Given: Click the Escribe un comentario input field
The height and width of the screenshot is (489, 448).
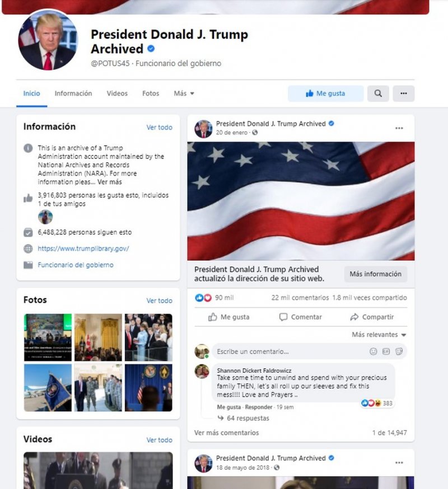Looking at the screenshot, I should [x=290, y=351].
